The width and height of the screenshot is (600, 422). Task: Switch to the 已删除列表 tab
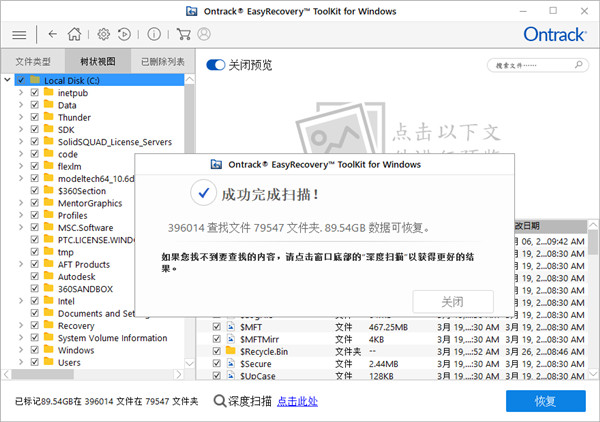pos(163,61)
